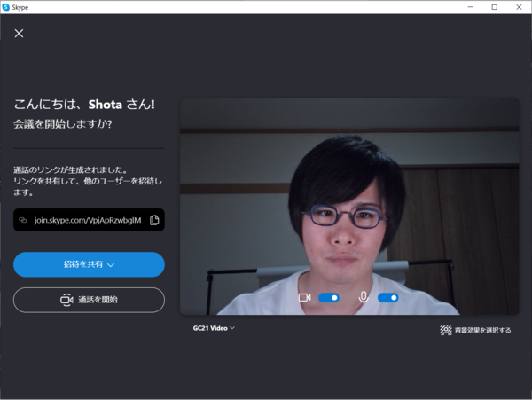The image size is (532, 400).
Task: Click the microphone icon on the video preview
Action: 364,297
